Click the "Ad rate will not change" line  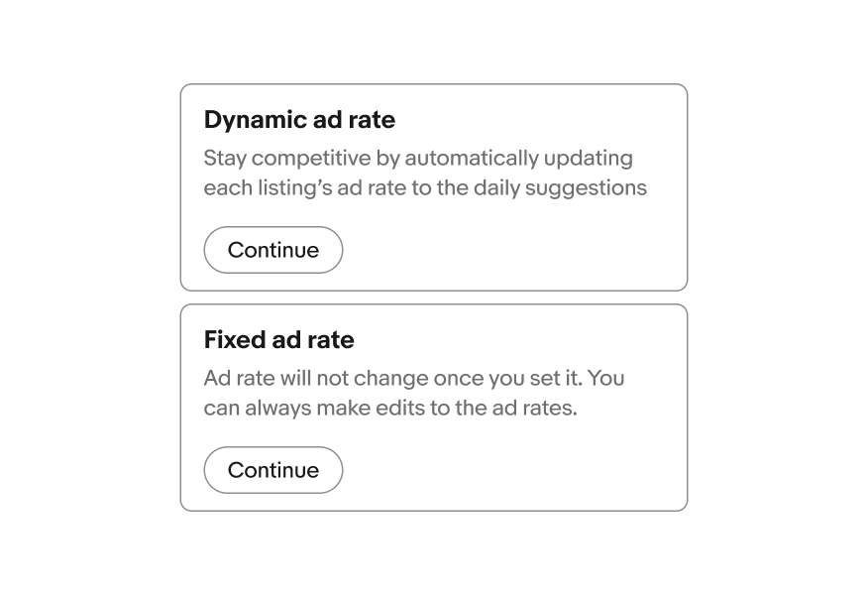point(413,379)
